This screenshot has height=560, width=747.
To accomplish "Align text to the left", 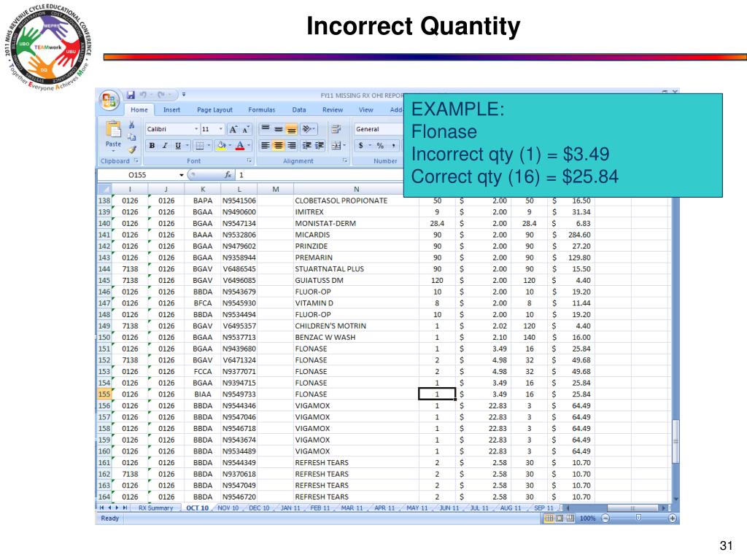I will coord(266,146).
